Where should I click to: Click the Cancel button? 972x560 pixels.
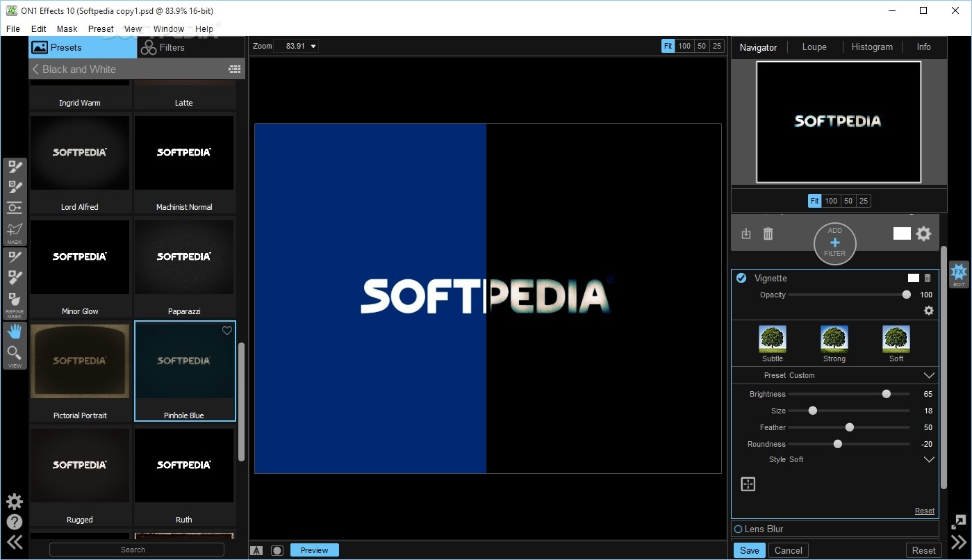pos(789,550)
